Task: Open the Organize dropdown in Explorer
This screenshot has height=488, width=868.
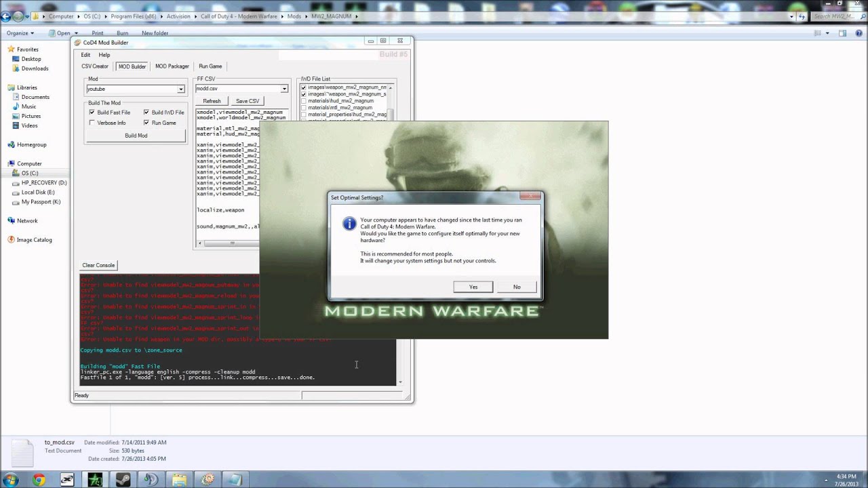Action: [20, 33]
